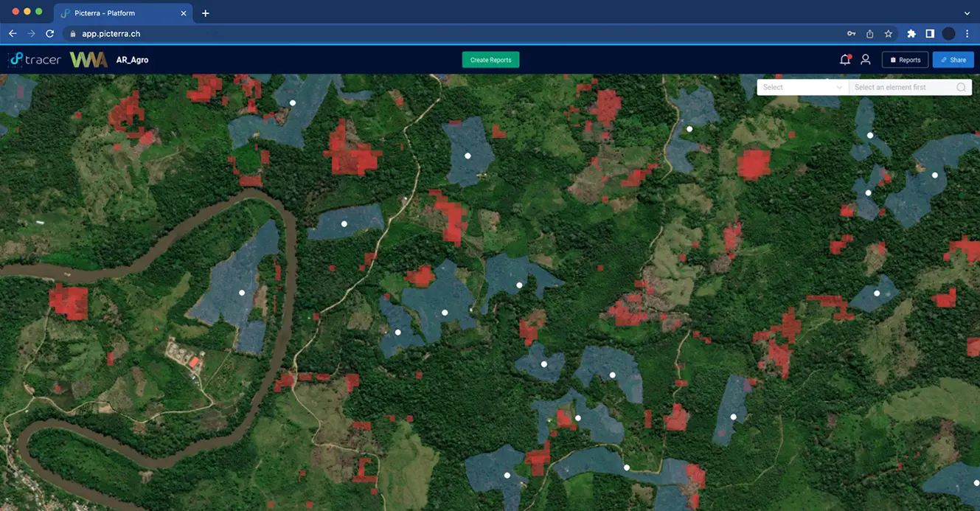This screenshot has width=980, height=511.
Task: Click the blue Share button
Action: (x=953, y=60)
